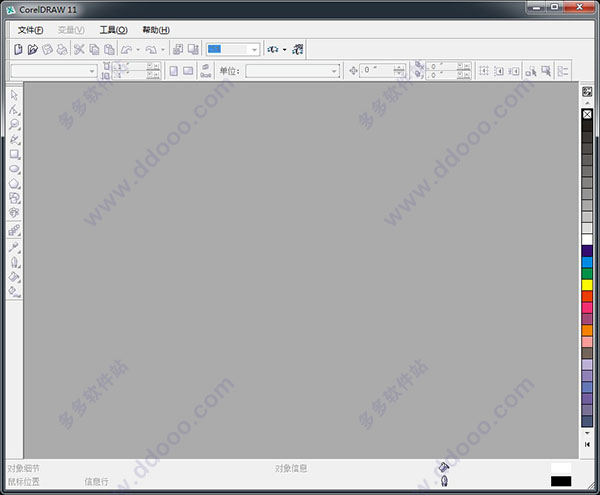600x495 pixels.
Task: Select the Polygon tool
Action: click(x=14, y=184)
